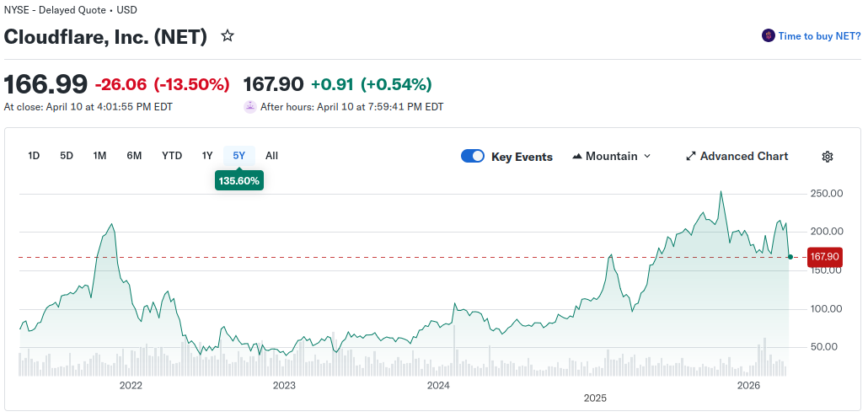Click the 166.99 closing price
868x417 pixels.
click(46, 84)
